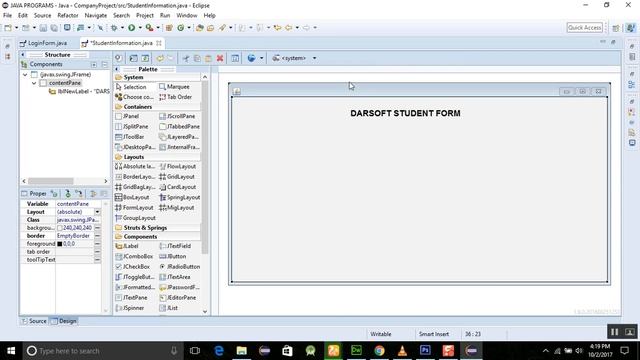The height and width of the screenshot is (360, 640).
Task: Select the DARSOFT STUDENT FORM label
Action: coord(405,113)
